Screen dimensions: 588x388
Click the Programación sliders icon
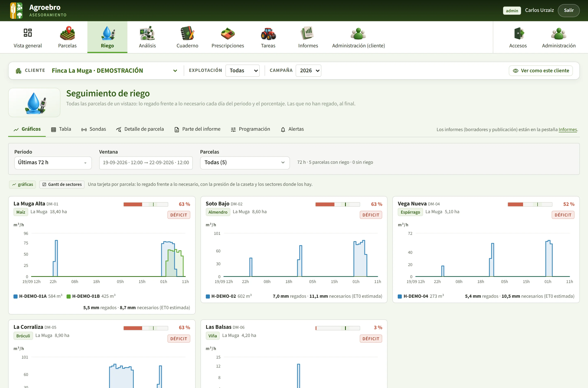click(233, 129)
